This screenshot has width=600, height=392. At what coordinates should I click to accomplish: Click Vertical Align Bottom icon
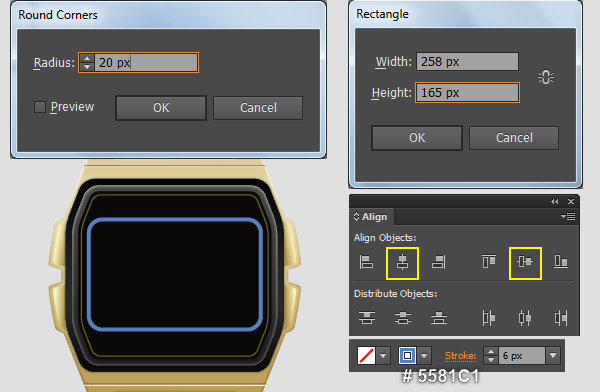point(561,262)
